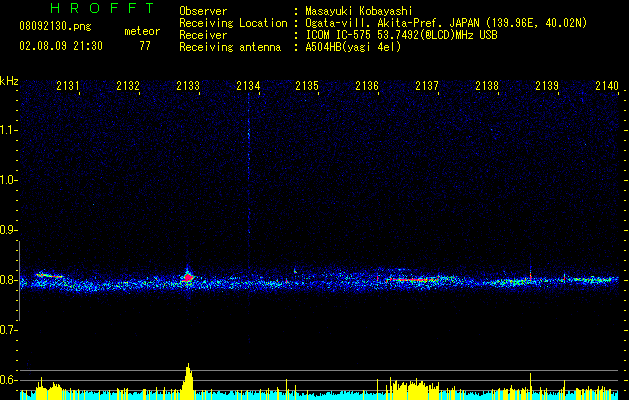Click the 'Receiving antenna' field label
The height and width of the screenshot is (400, 629).
[x=230, y=47]
